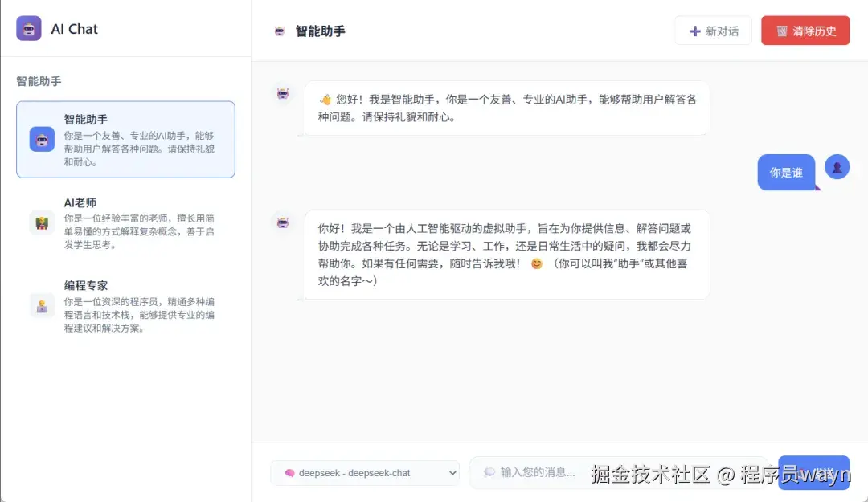Open the deepseek-chat model dropdown

pyautogui.click(x=366, y=473)
